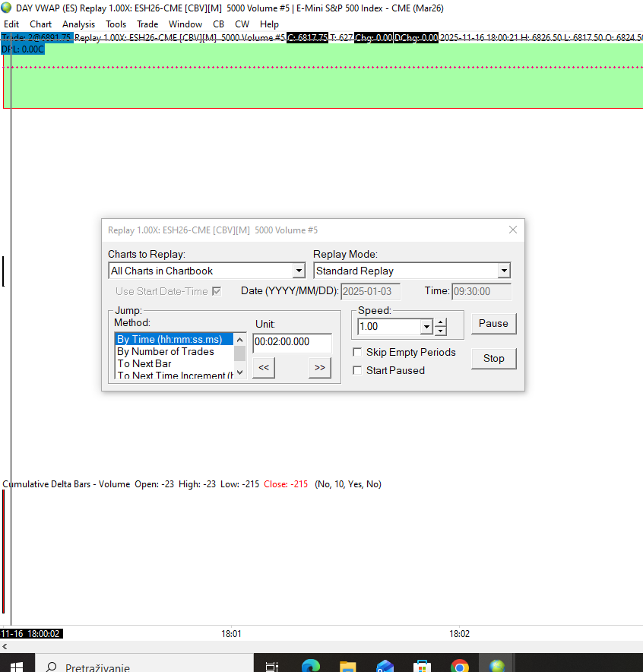
Task: Open the Chart menu
Action: tap(40, 24)
